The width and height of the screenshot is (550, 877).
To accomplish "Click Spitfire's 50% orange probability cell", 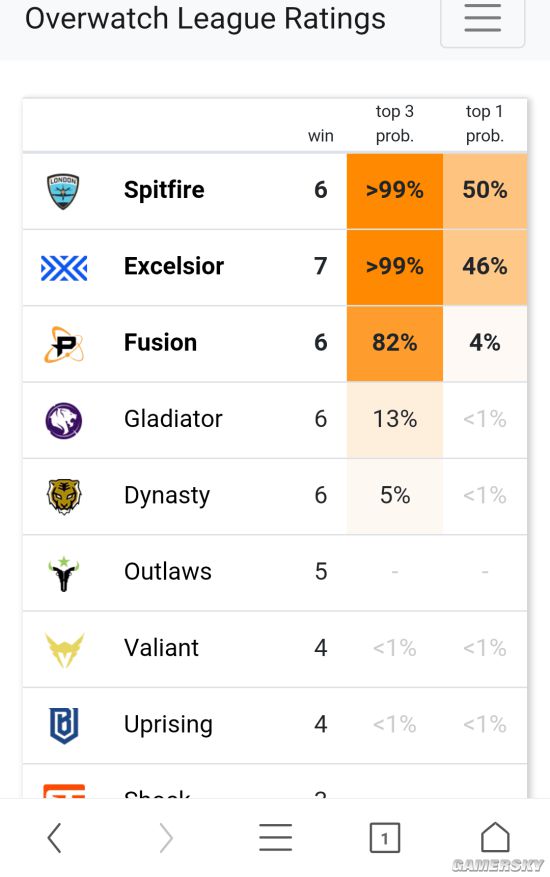I will pos(485,191).
